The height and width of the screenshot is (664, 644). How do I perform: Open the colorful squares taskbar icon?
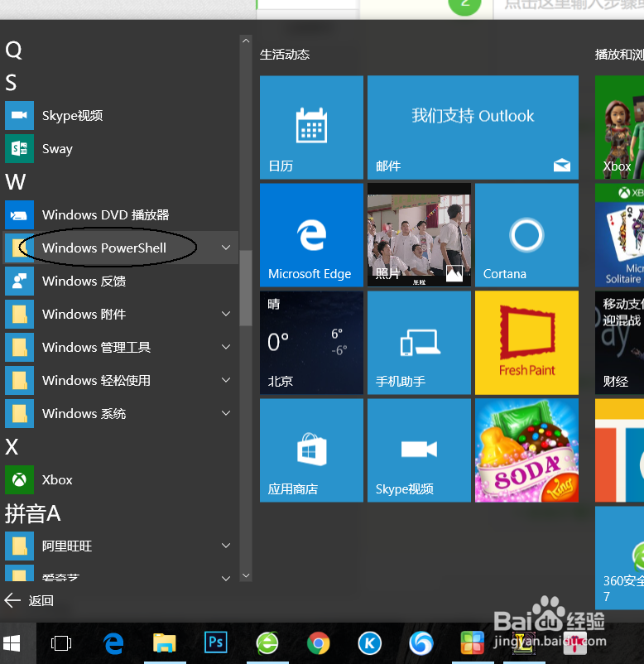472,643
